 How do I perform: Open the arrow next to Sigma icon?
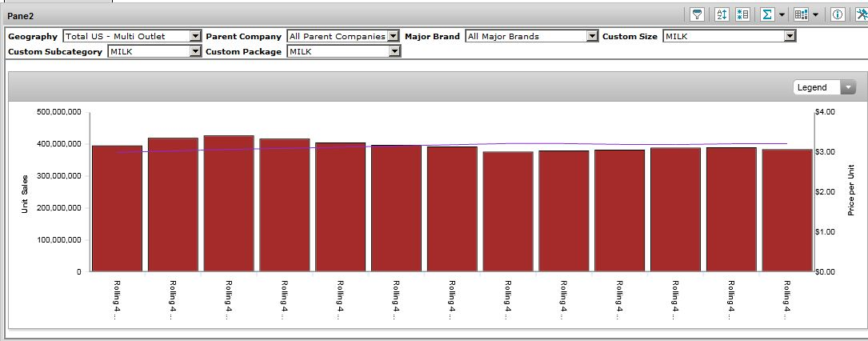(x=782, y=14)
